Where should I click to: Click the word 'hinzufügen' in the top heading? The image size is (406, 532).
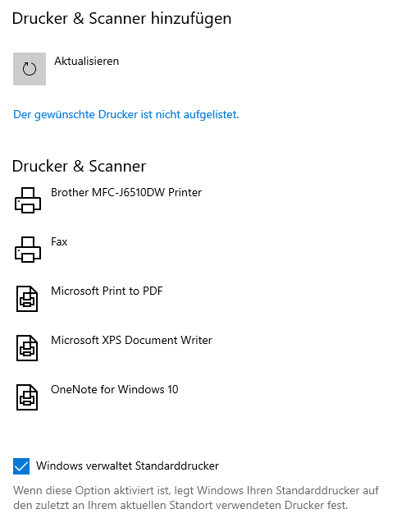click(x=191, y=19)
